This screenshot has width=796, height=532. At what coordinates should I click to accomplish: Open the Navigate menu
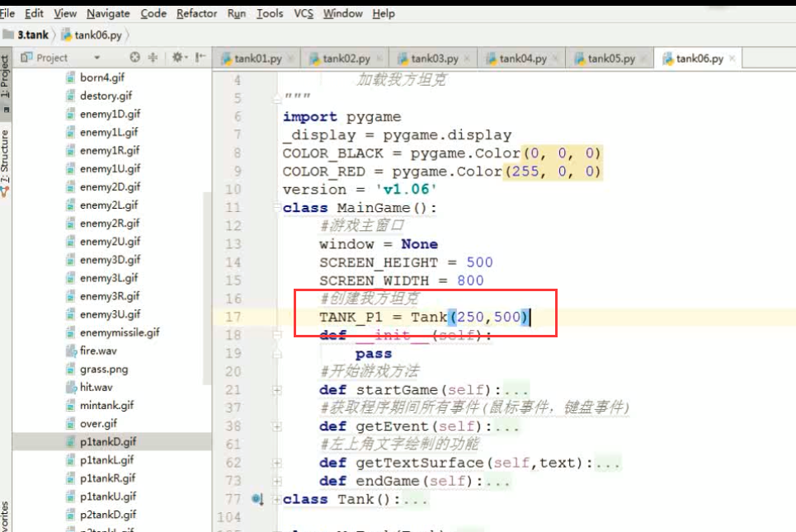[x=108, y=14]
